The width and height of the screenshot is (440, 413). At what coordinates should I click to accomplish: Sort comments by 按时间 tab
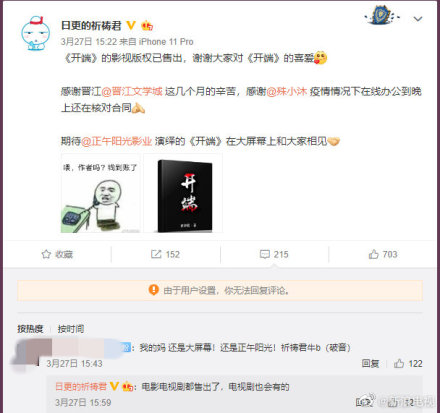click(71, 329)
